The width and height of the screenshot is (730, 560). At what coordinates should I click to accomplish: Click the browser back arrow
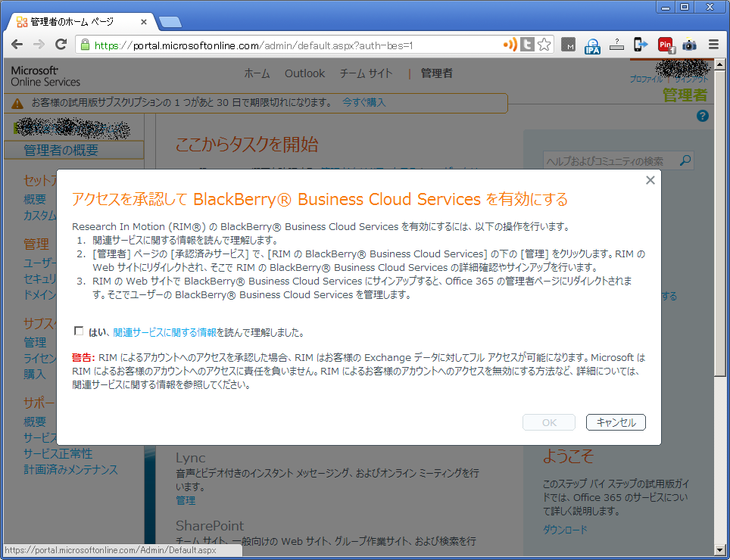[17, 45]
